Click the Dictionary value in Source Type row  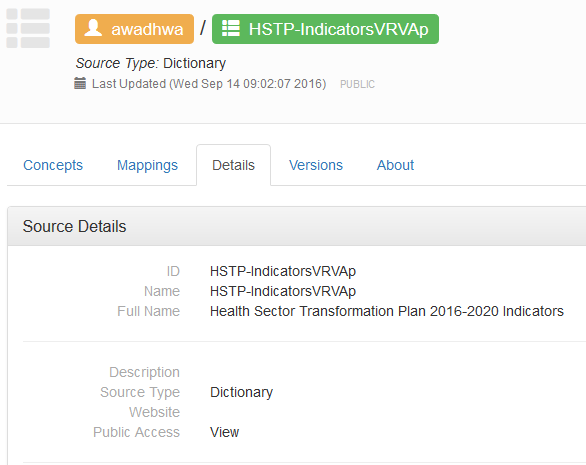241,392
